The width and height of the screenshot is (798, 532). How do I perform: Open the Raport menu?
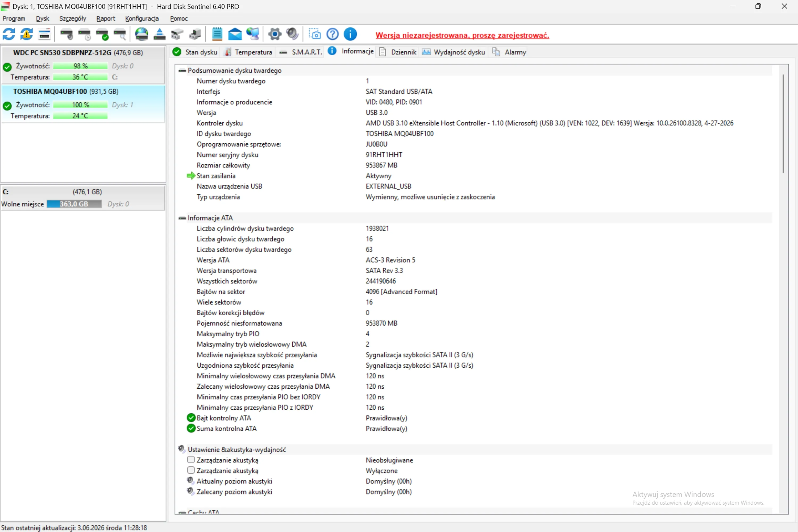point(106,19)
